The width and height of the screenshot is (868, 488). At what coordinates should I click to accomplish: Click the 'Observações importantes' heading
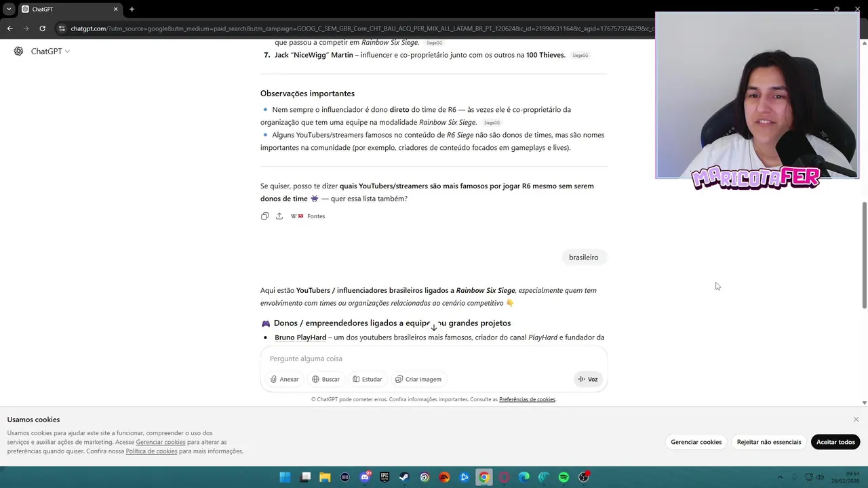307,94
